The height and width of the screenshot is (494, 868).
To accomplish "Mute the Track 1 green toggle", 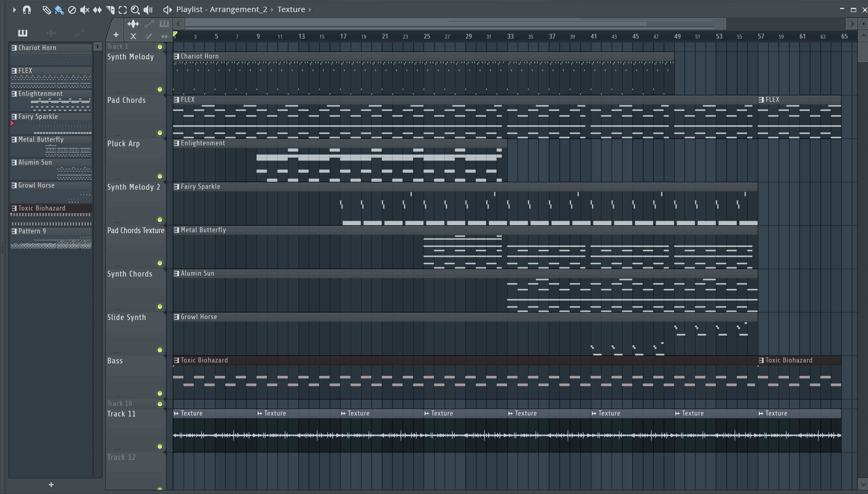I will point(160,47).
